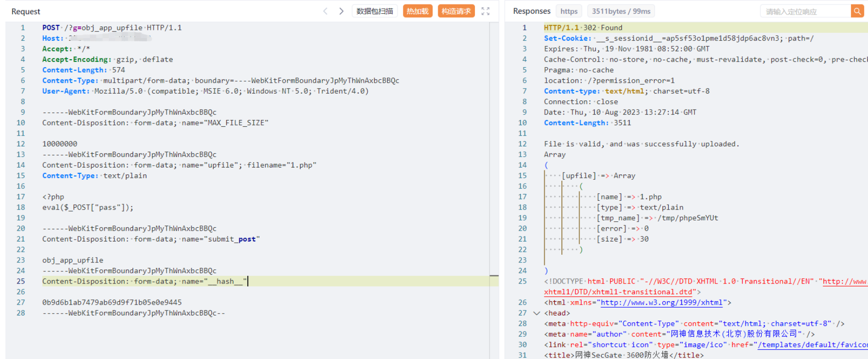Click the 3511bytes / 99ms response info
868x359 pixels.
621,11
